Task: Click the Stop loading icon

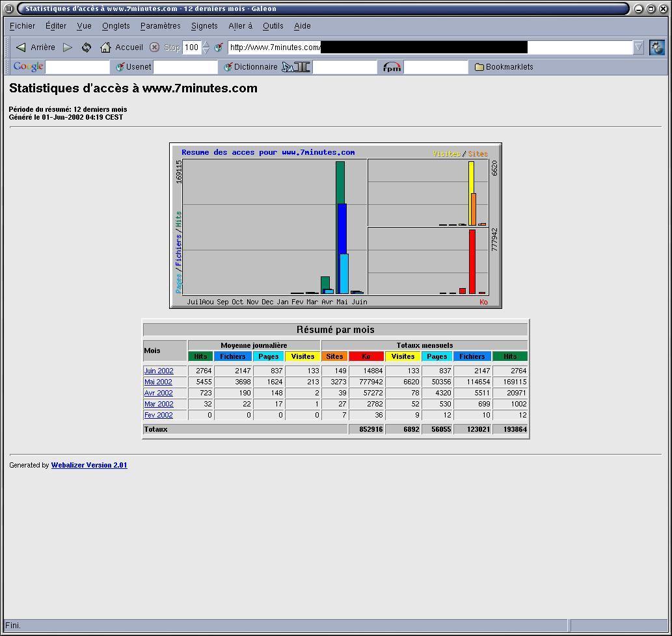Action: (x=155, y=47)
